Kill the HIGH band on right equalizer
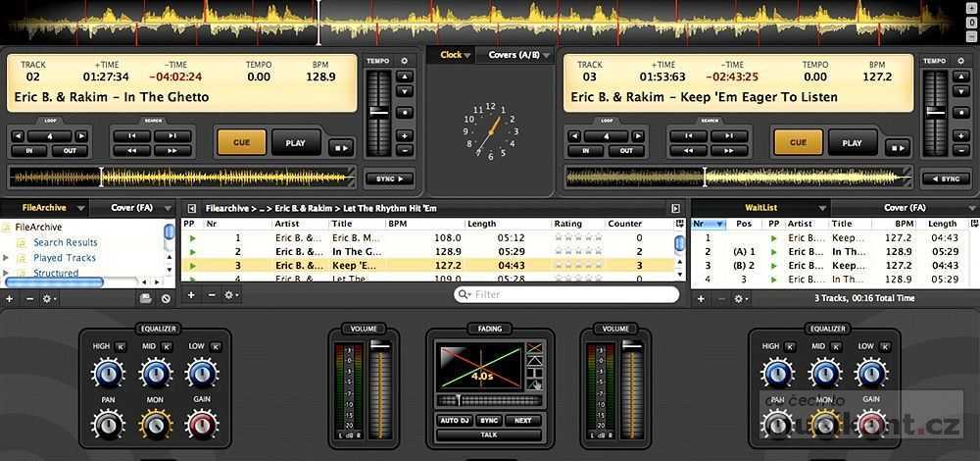 click(x=790, y=346)
